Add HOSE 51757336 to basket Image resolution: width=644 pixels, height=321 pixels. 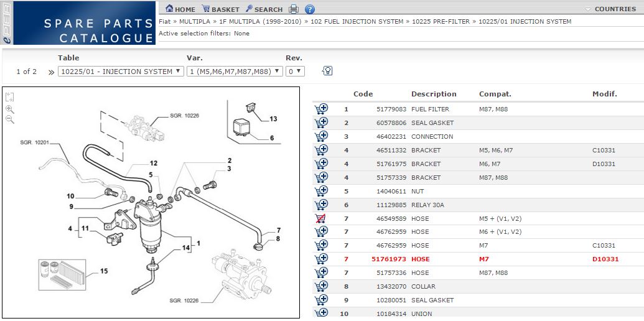[321, 272]
